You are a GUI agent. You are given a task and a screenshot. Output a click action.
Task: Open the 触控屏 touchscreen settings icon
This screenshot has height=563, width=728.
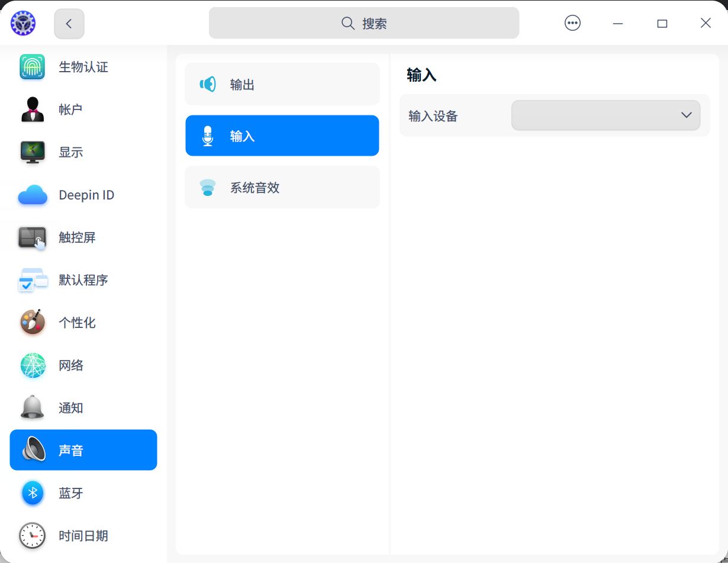[x=32, y=237]
